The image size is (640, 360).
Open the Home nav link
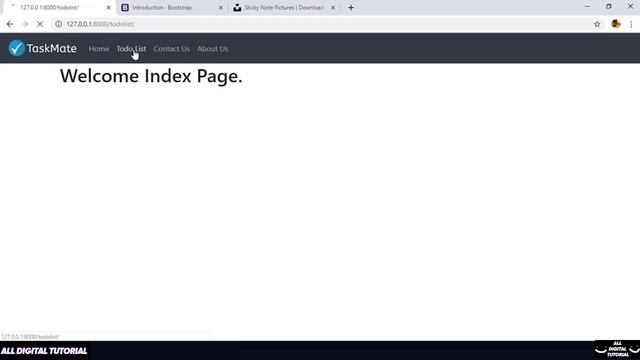click(99, 49)
